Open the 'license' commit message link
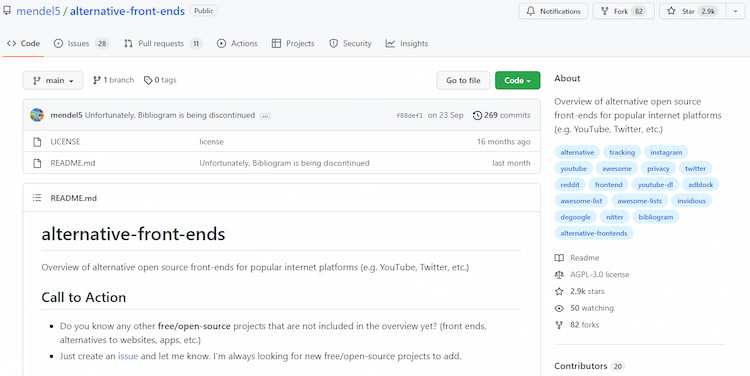 click(x=211, y=142)
